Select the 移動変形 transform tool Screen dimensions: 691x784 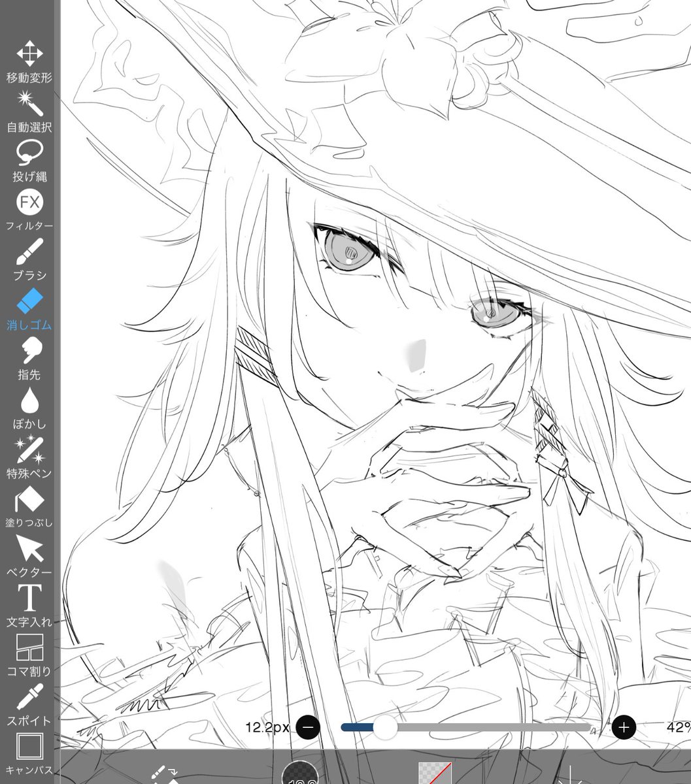(29, 63)
